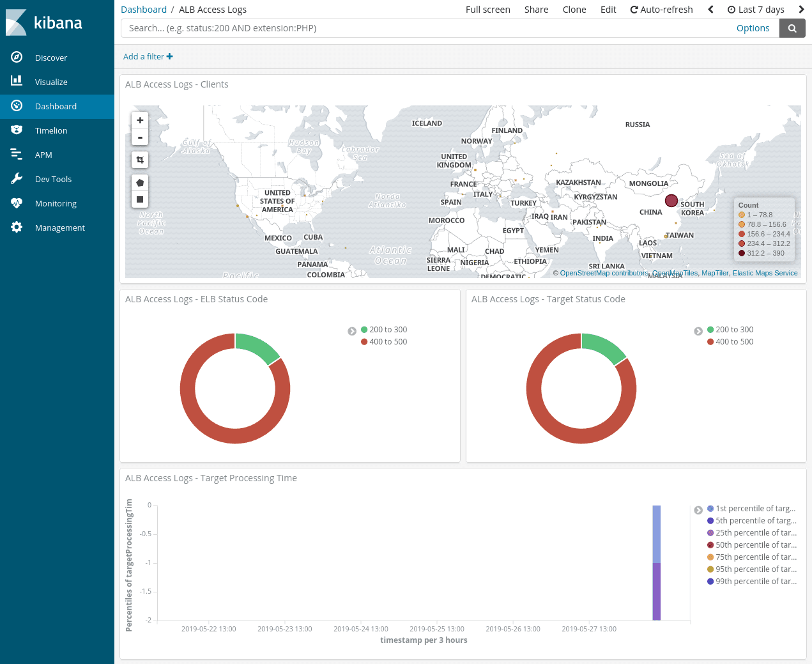Select the draw rectangle map tool
Viewport: 812px width, 664px height.
[140, 199]
